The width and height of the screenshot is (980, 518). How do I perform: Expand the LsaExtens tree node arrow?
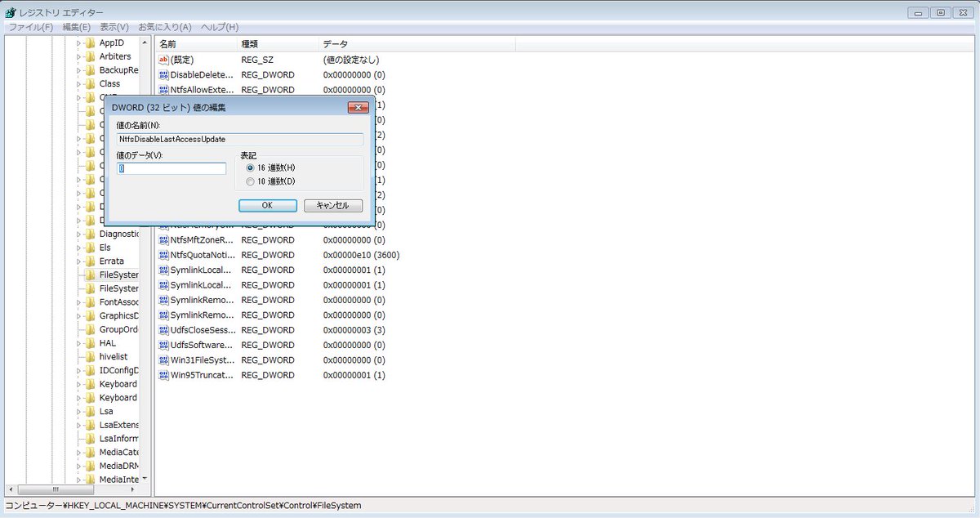pyautogui.click(x=79, y=425)
